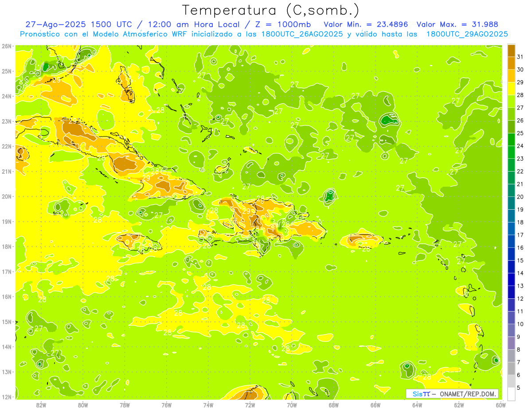Click the "18N" latitude axis label
The height and width of the screenshot is (411, 532).
coord(6,247)
